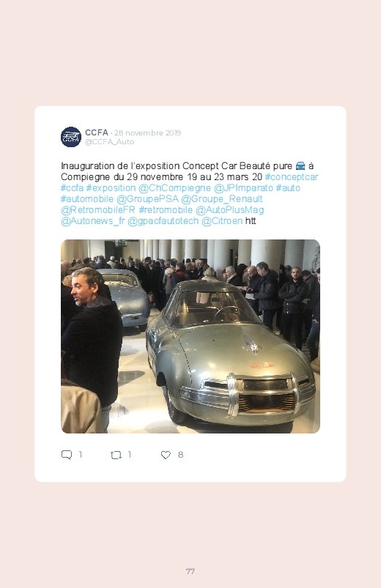Open the @GroupePSA mention
The image size is (381, 588).
(147, 198)
